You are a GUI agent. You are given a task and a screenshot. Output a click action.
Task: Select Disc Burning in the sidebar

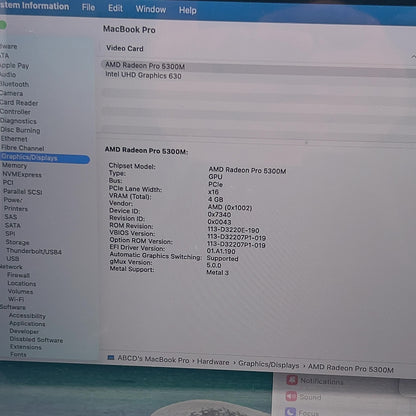click(x=20, y=130)
